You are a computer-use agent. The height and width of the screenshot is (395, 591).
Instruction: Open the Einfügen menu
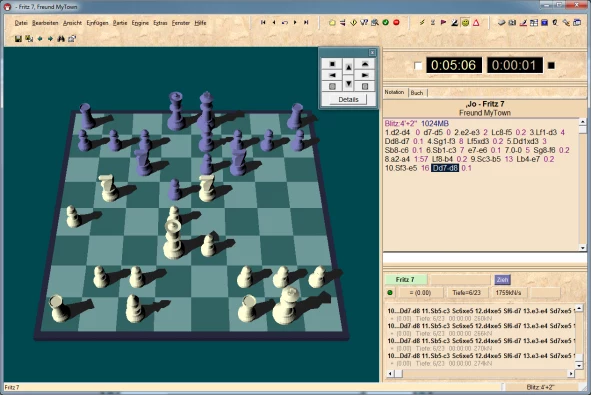click(97, 23)
